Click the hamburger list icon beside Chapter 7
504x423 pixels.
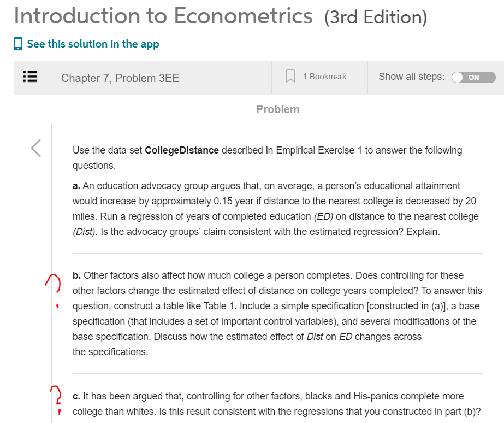pos(30,77)
